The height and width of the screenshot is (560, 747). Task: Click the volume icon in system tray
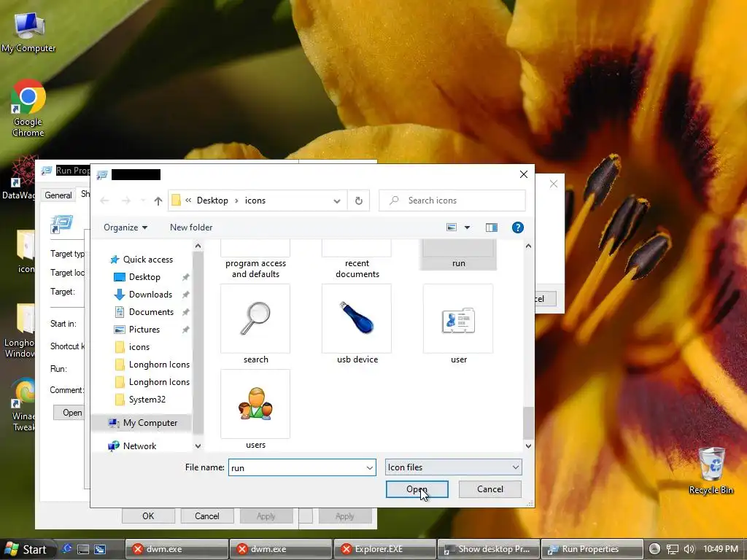click(x=689, y=549)
